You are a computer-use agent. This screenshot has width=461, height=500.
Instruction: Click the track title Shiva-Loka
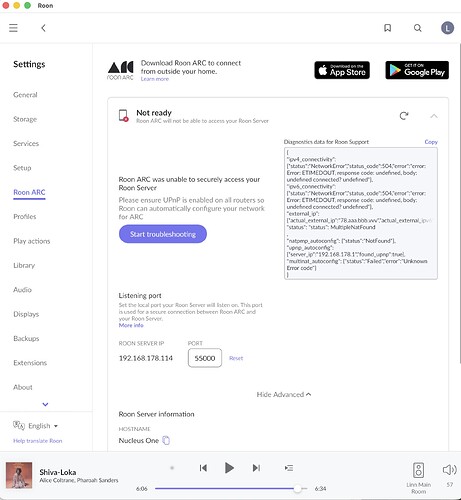(58, 472)
